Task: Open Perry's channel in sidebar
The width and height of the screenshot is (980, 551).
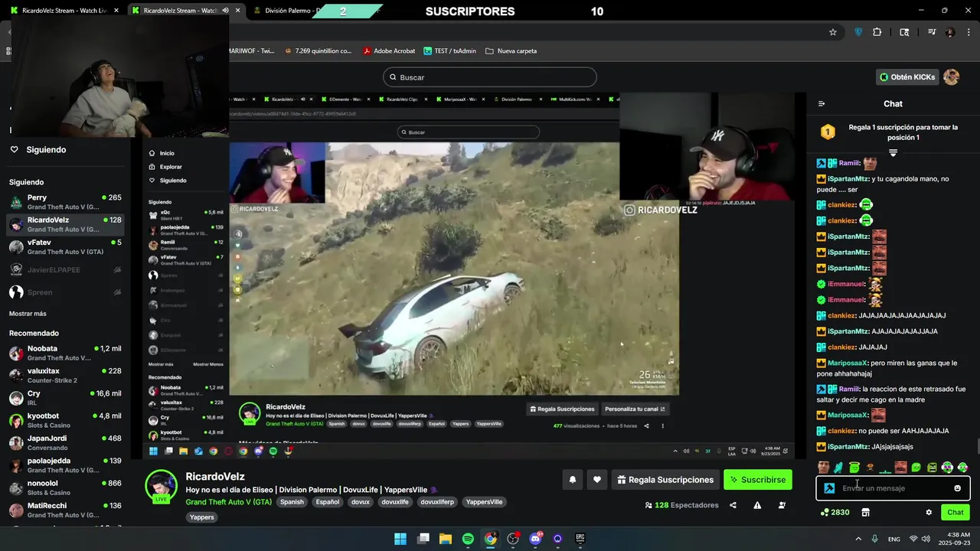Action: click(x=65, y=202)
